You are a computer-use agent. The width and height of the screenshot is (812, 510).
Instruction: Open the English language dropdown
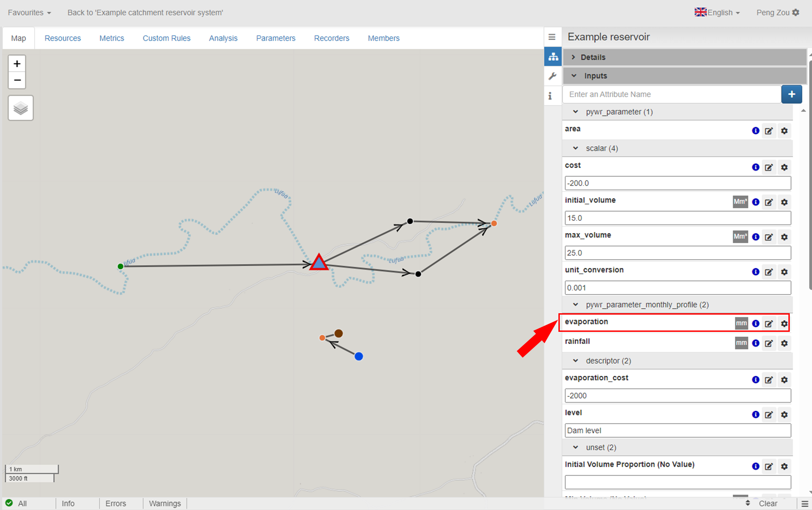717,13
